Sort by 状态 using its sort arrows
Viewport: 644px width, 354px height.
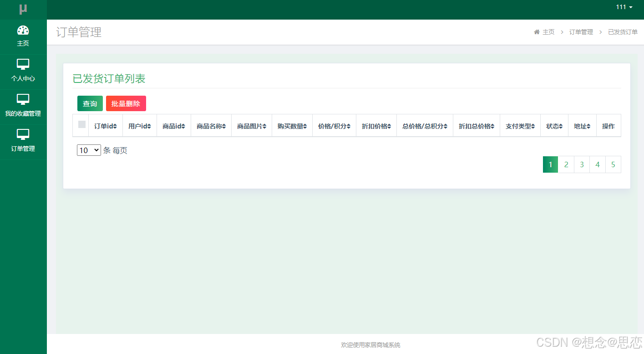click(561, 127)
